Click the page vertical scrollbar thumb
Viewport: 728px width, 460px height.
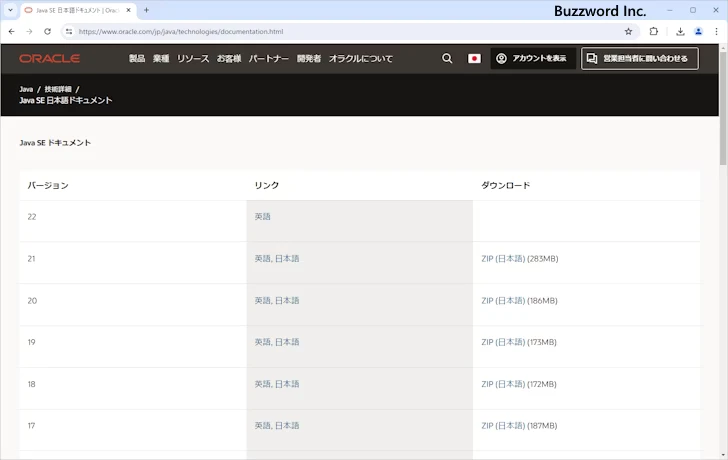click(723, 108)
